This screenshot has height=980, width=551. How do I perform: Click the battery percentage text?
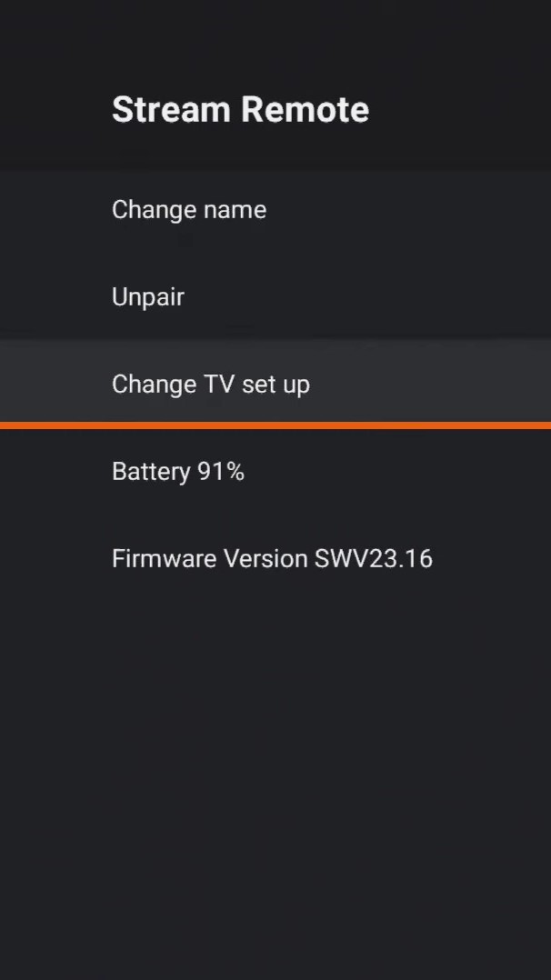pyautogui.click(x=178, y=471)
